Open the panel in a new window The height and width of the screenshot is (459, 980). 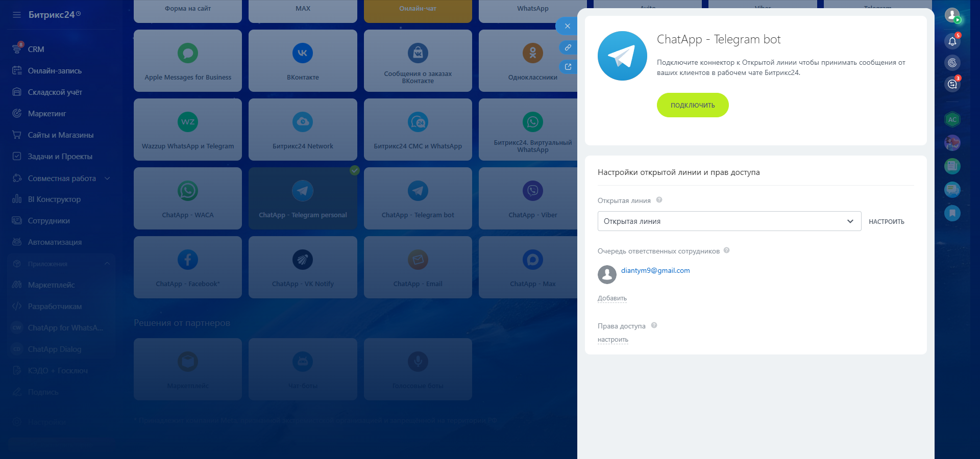[x=568, y=67]
